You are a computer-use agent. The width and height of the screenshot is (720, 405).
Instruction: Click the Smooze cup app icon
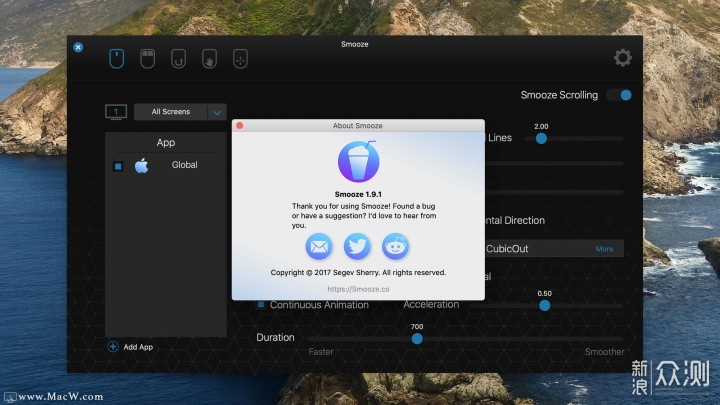[x=358, y=162]
